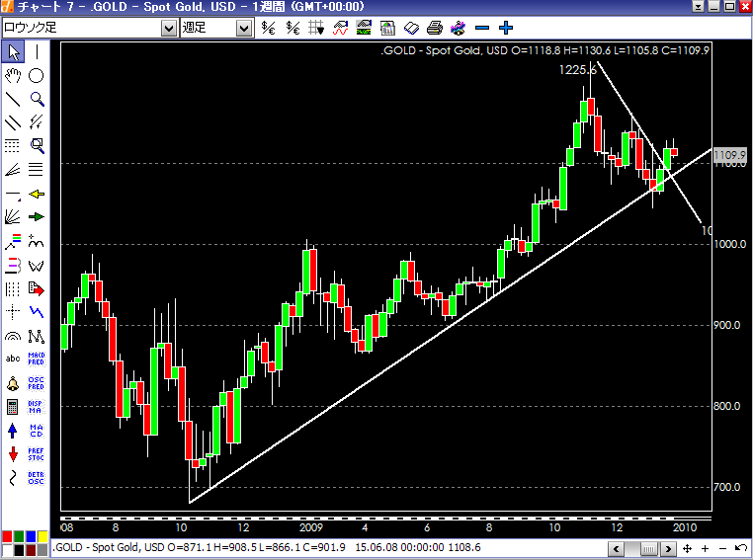The image size is (753, 560).
Task: Choose the circle drawing tool
Action: (37, 75)
